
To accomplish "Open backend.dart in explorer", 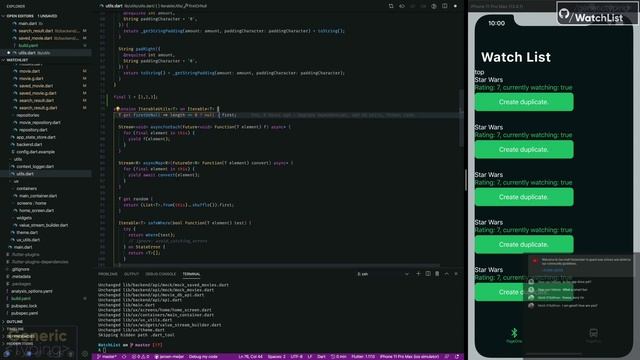I will coord(29,144).
